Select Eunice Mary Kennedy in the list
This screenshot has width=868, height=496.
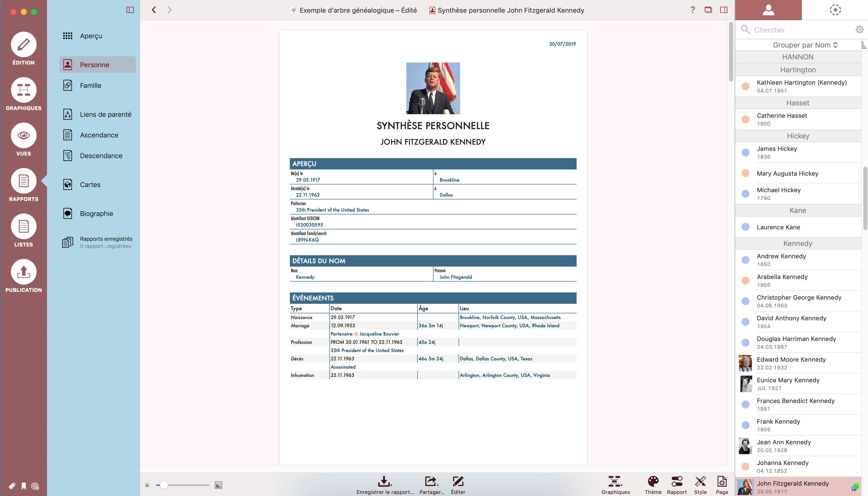pyautogui.click(x=798, y=384)
